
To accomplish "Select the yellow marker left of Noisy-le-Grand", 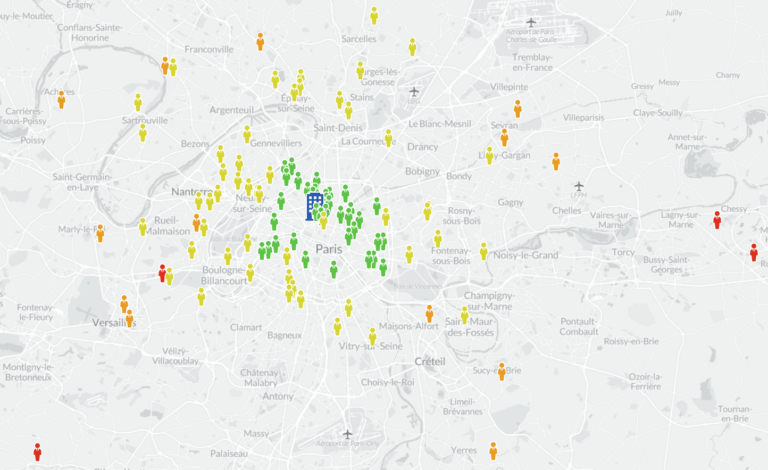I will tap(483, 251).
